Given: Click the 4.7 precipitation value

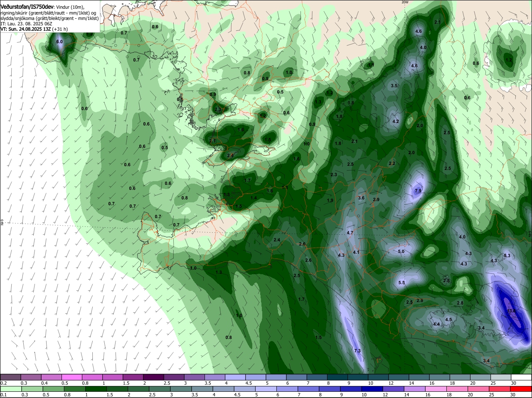Looking at the screenshot, I should (x=350, y=233).
